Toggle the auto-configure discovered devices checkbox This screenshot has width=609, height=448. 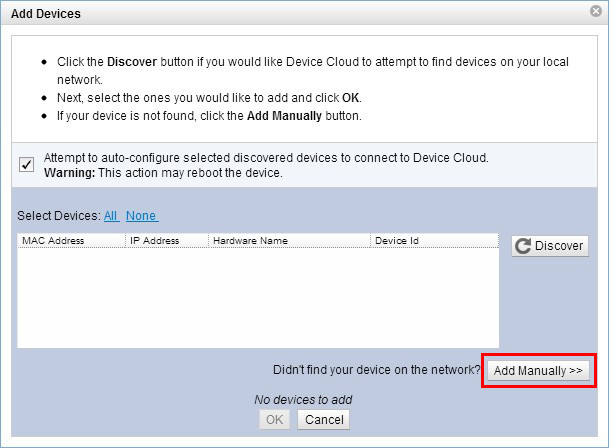click(x=27, y=164)
